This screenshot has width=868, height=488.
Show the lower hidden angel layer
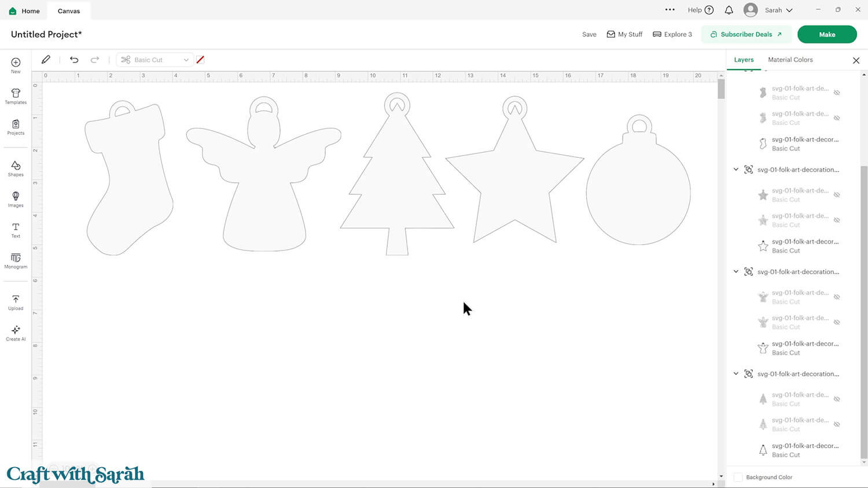coord(837,323)
